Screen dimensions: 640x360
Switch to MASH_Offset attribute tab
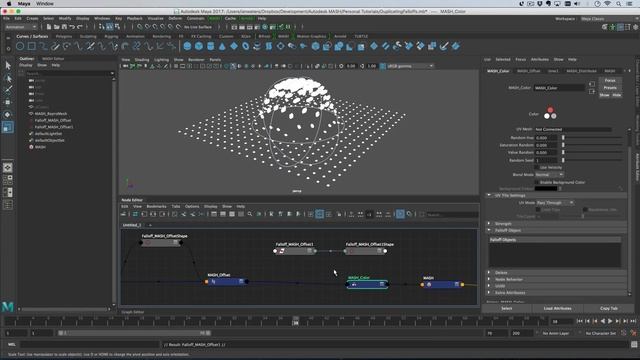pos(529,71)
